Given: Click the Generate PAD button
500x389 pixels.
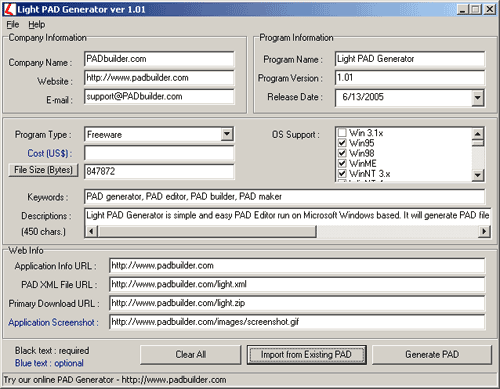Looking at the screenshot, I should tap(432, 354).
